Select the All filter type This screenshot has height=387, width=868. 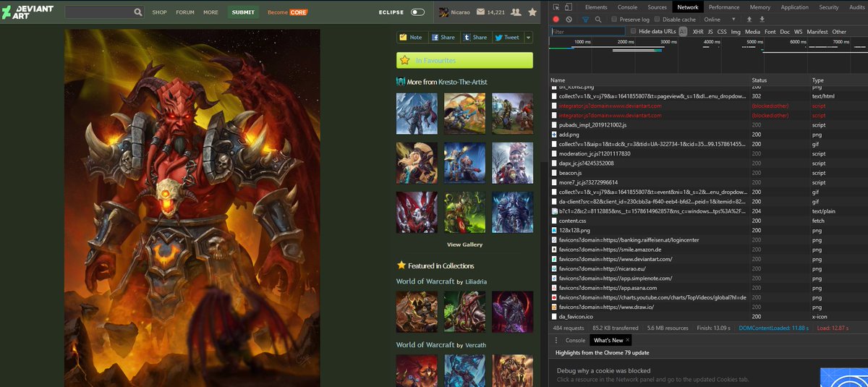pyautogui.click(x=683, y=32)
